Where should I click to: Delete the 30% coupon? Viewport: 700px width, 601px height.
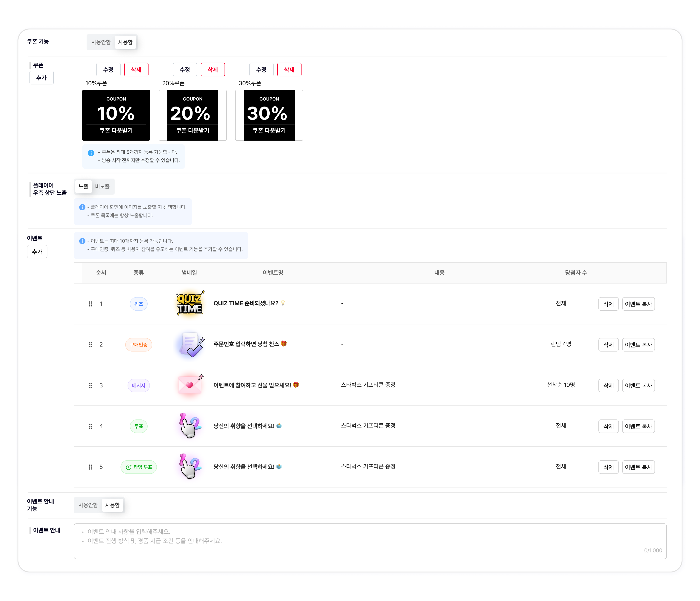coord(289,69)
